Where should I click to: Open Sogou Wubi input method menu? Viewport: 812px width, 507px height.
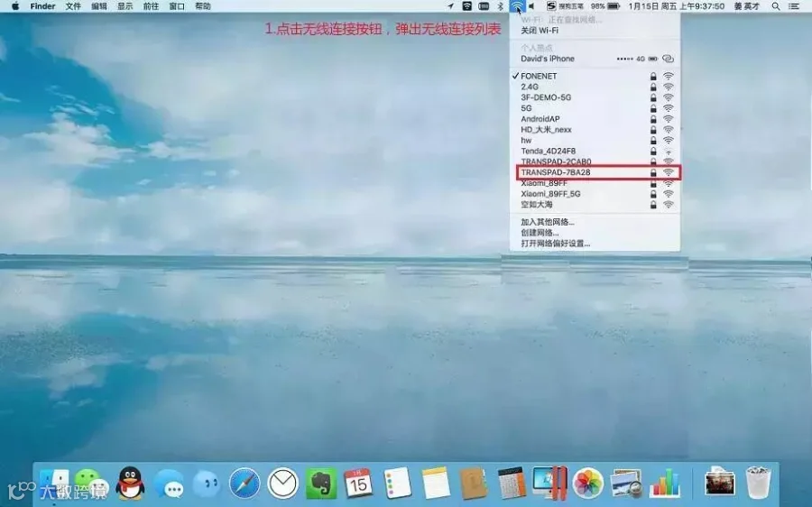tap(565, 6)
